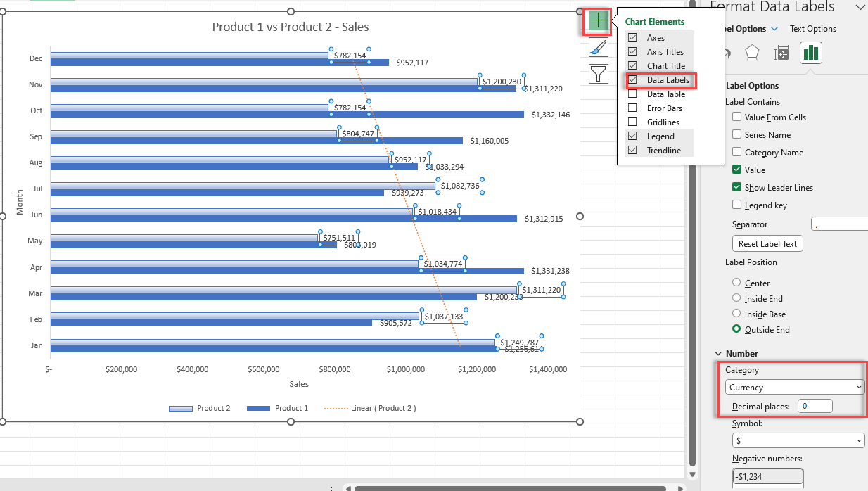Click the green Chart Elements plus button
Viewport: 868px width, 491px height.
click(598, 22)
